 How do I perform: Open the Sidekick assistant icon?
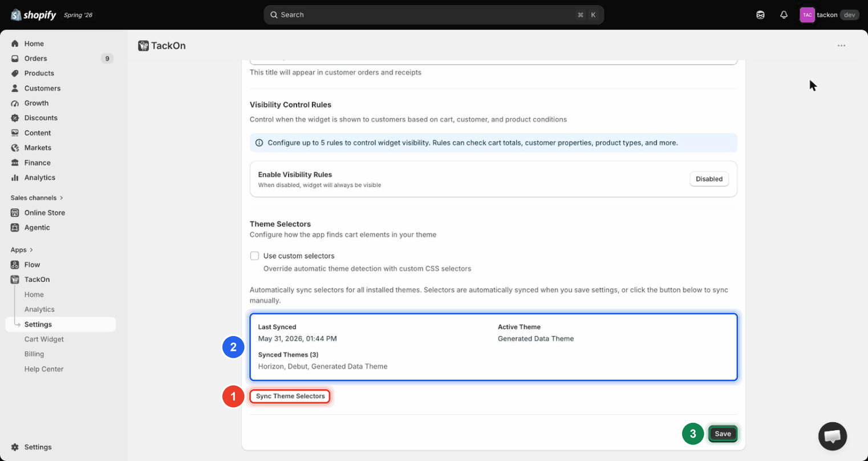click(760, 15)
